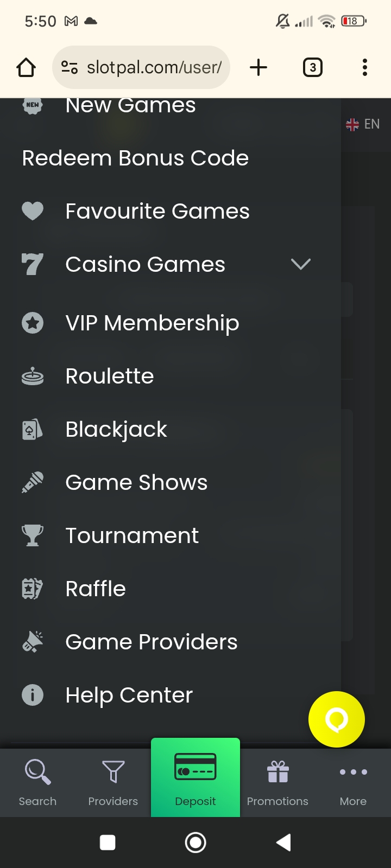The height and width of the screenshot is (868, 391).
Task: Open the browser tab switcher
Action: click(x=312, y=67)
